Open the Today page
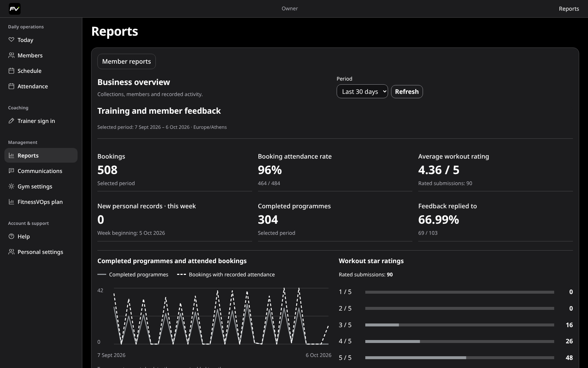The height and width of the screenshot is (368, 588). point(41,40)
